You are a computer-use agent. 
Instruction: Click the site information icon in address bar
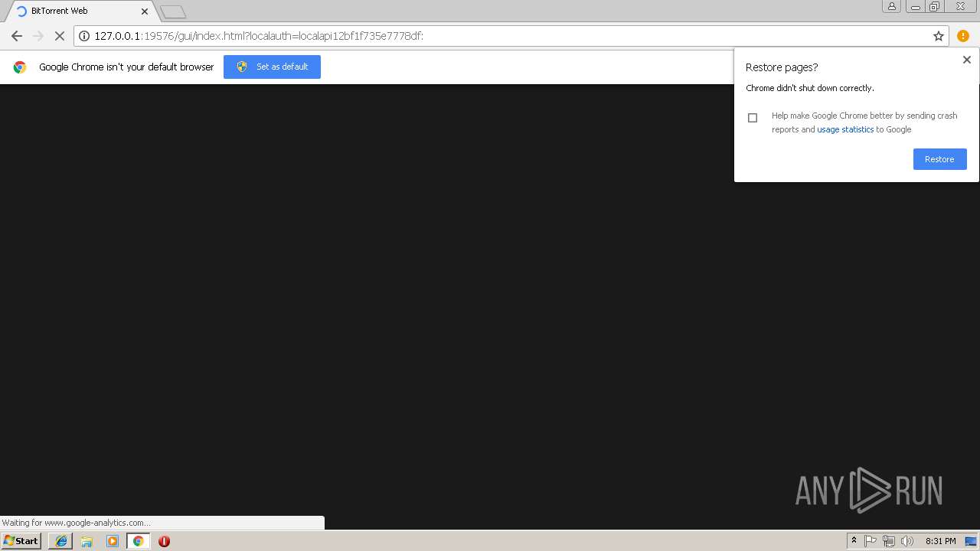coord(84,36)
